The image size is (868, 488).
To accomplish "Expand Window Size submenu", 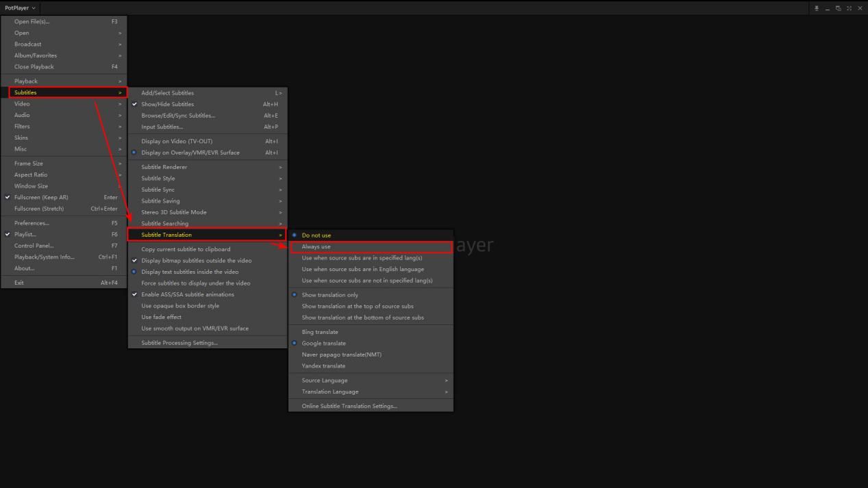I will tap(64, 185).
